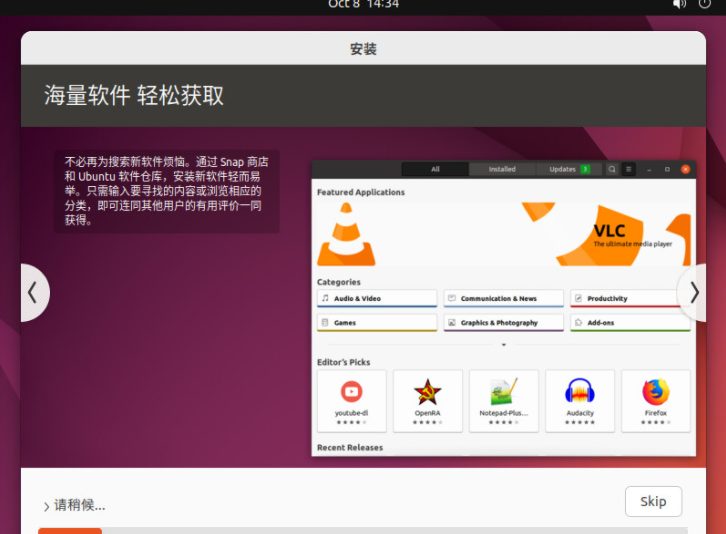Viewport: 726px width, 534px height.
Task: Select the youtube-dl app icon
Action: pos(351,392)
